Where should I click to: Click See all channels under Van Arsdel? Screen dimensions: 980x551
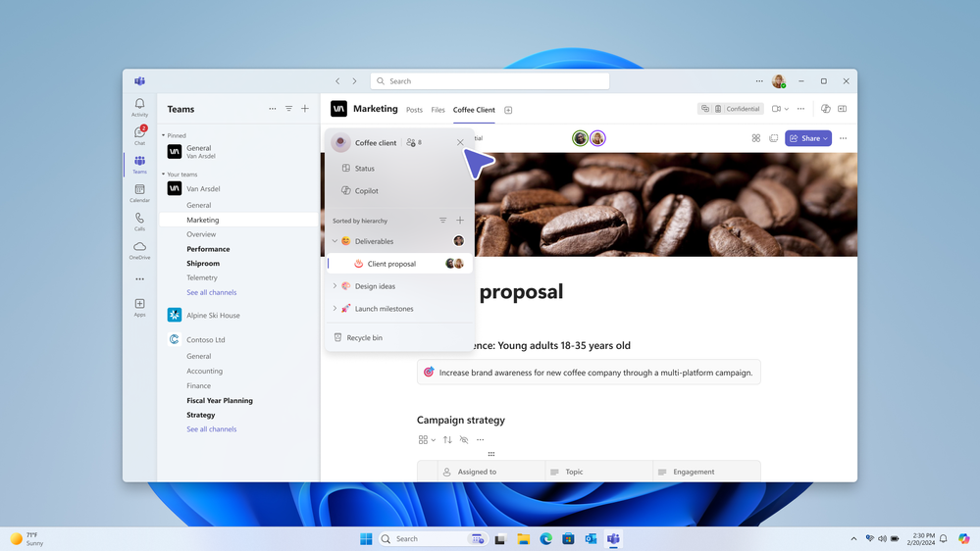pos(211,292)
